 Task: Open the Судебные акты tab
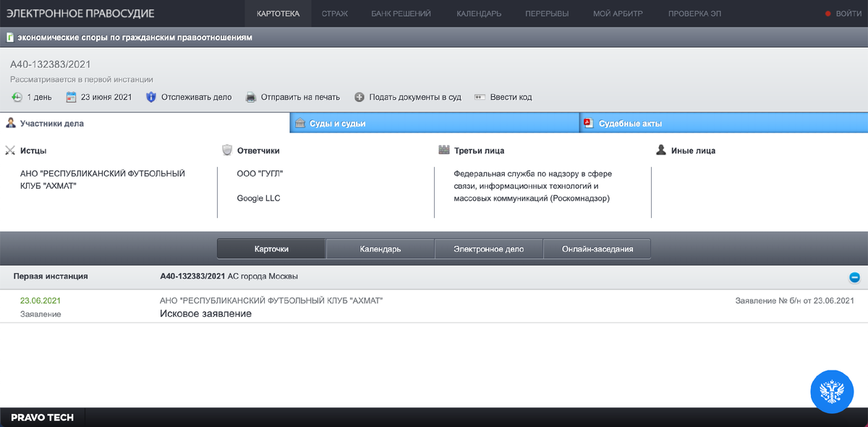[x=629, y=123]
